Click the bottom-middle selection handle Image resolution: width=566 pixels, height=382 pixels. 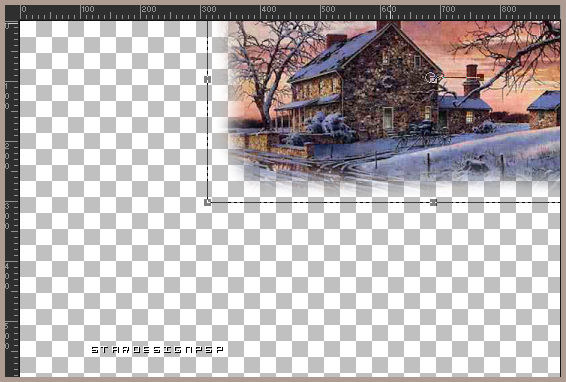coord(434,202)
